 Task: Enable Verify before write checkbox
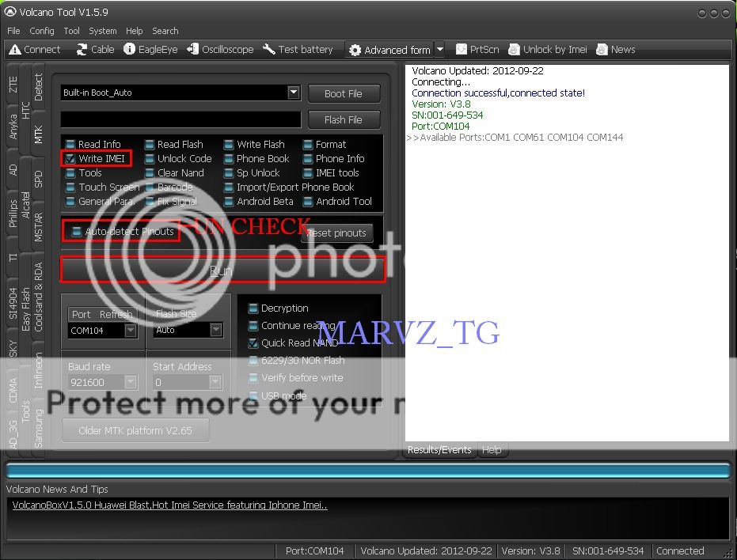pos(253,378)
